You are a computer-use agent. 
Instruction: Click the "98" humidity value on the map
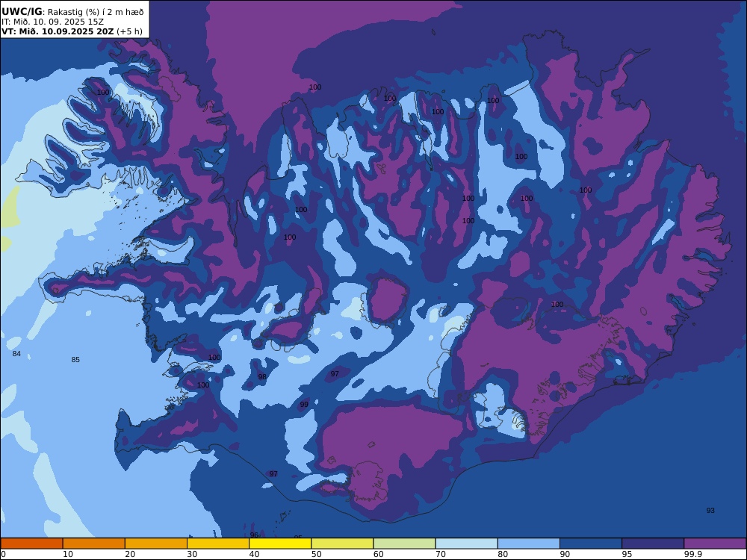[x=262, y=376]
